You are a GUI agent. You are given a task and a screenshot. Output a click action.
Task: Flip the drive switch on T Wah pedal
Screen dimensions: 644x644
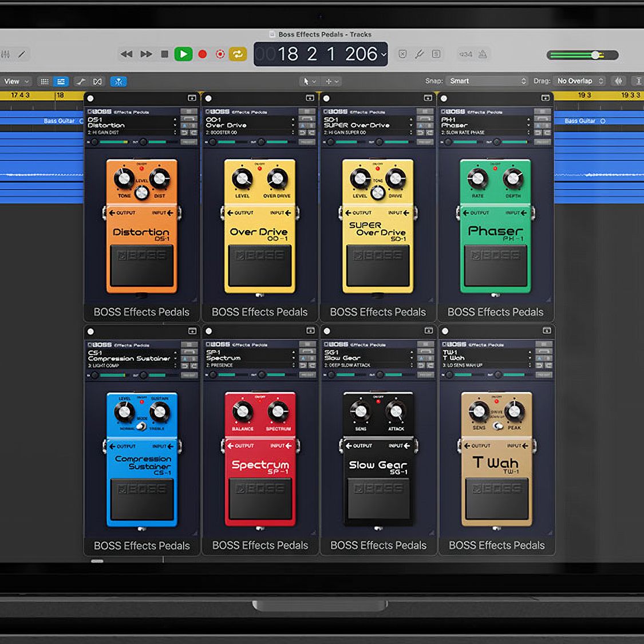(x=498, y=426)
